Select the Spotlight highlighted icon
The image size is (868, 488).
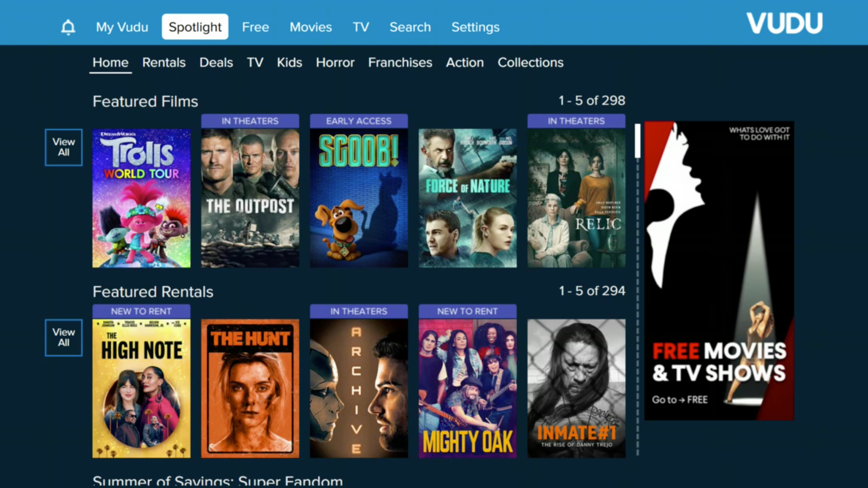click(194, 27)
